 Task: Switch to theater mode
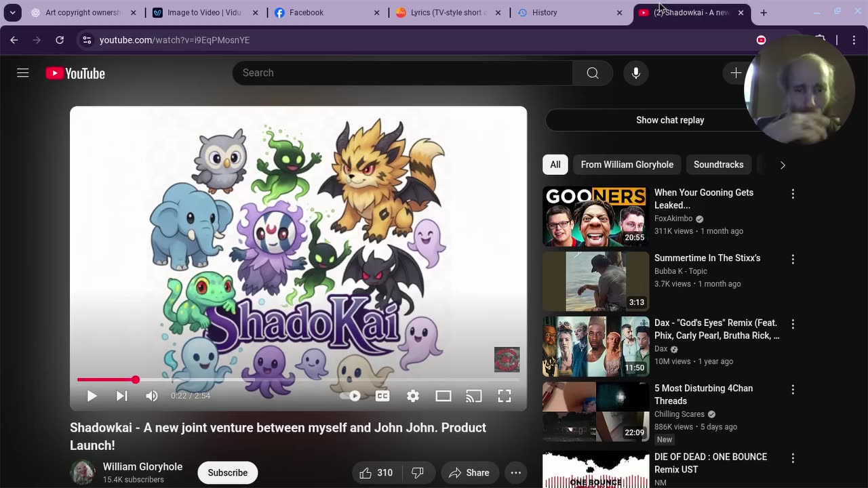(443, 396)
